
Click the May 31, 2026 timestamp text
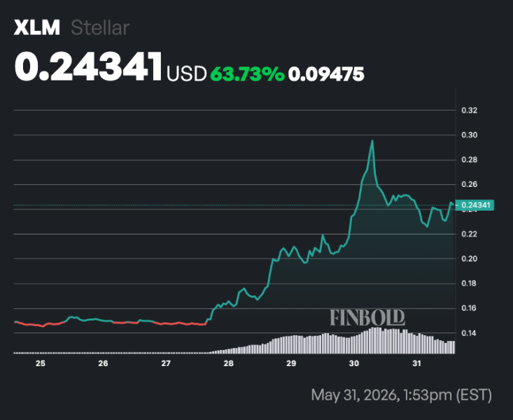pyautogui.click(x=402, y=395)
